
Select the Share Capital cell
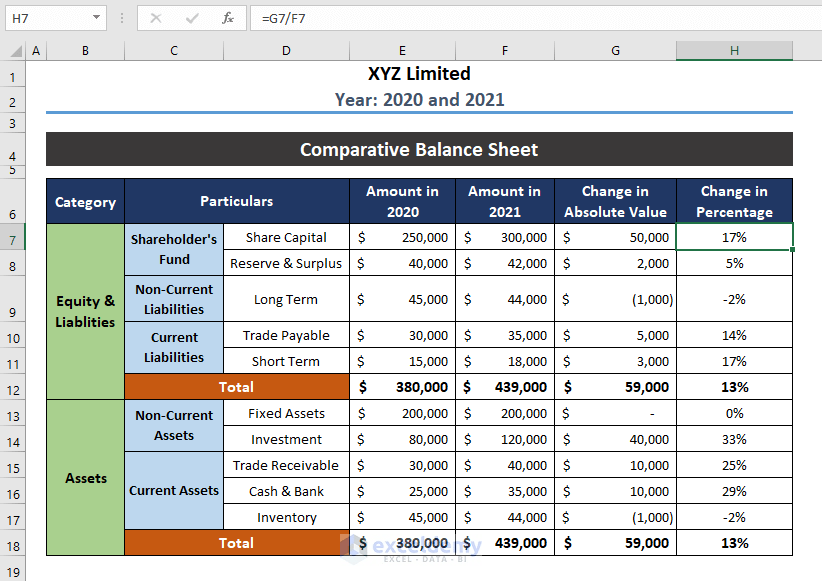click(286, 238)
